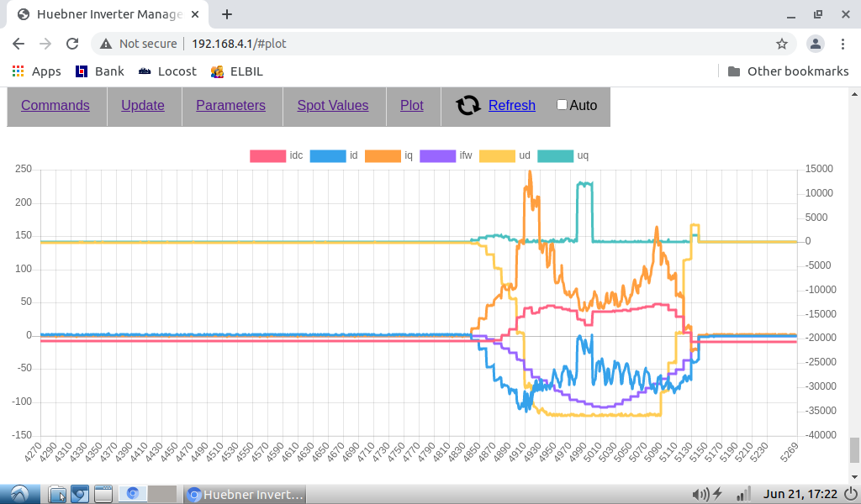
Task: Go back using the browser back arrow
Action: pyautogui.click(x=18, y=44)
